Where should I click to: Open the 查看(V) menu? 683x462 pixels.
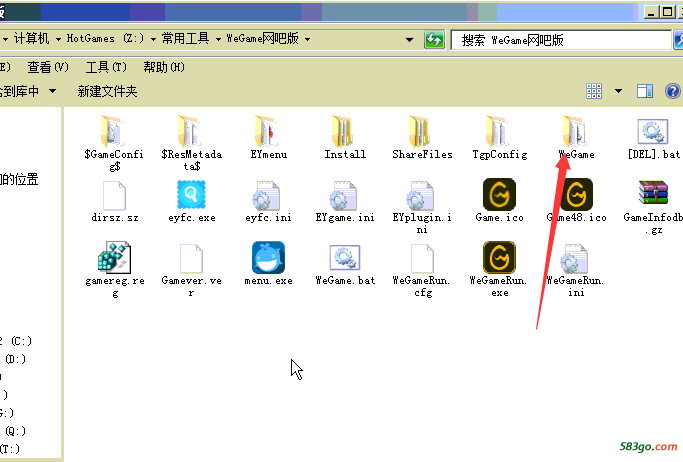[48, 67]
